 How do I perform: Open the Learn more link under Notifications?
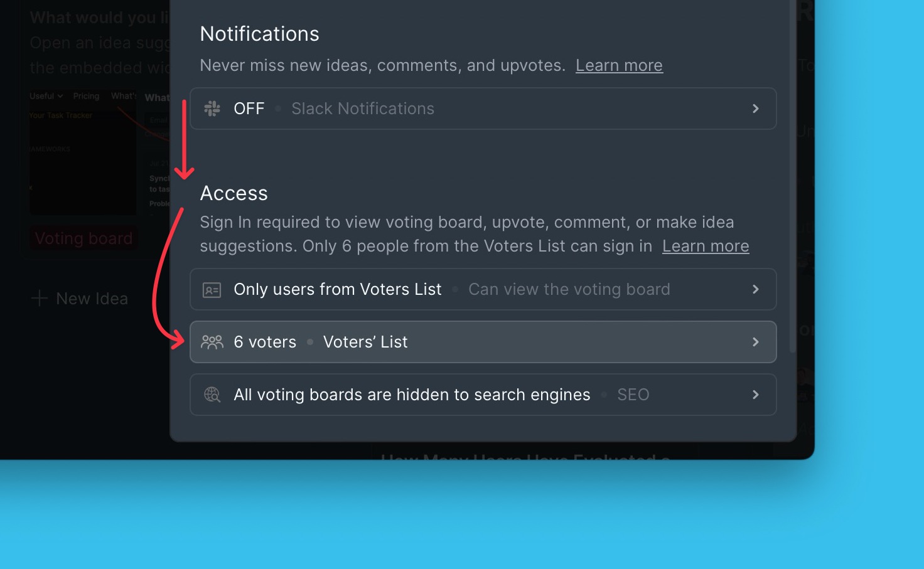(x=619, y=65)
